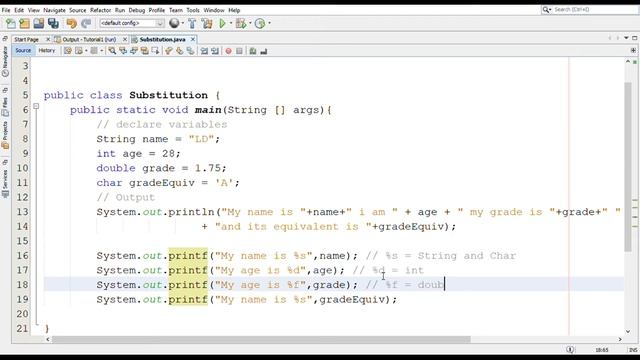Click the Shift Line Left icon
This screenshot has height=360, width=640.
(204, 51)
